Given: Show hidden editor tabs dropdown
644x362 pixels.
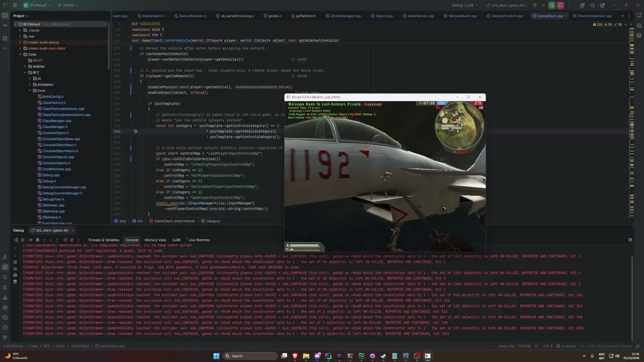Looking at the screenshot, I should 622,16.
